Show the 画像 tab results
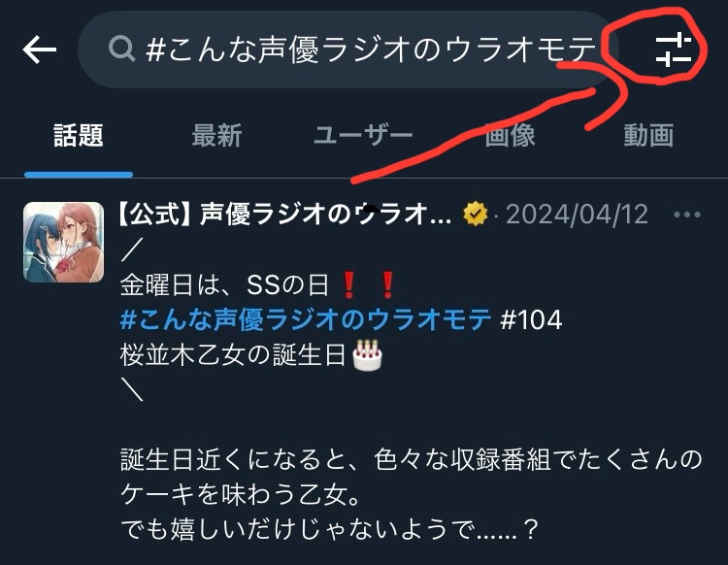Viewport: 728px width, 565px height. [x=510, y=136]
